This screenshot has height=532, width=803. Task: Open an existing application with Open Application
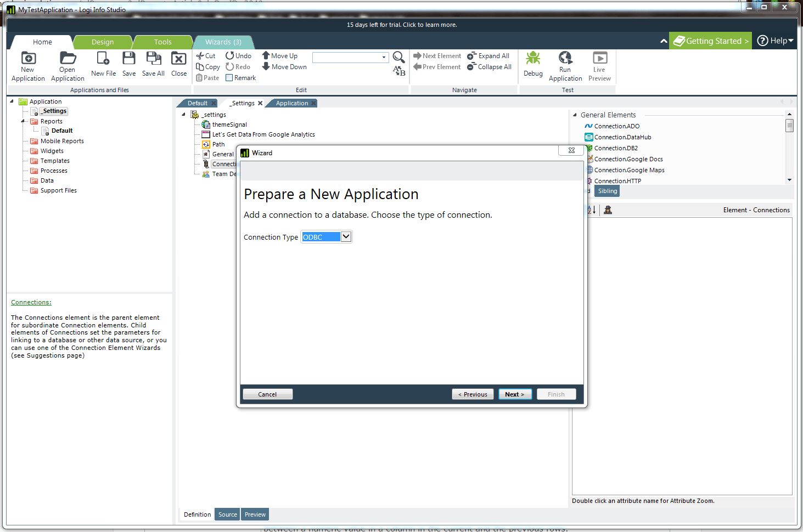click(x=68, y=58)
